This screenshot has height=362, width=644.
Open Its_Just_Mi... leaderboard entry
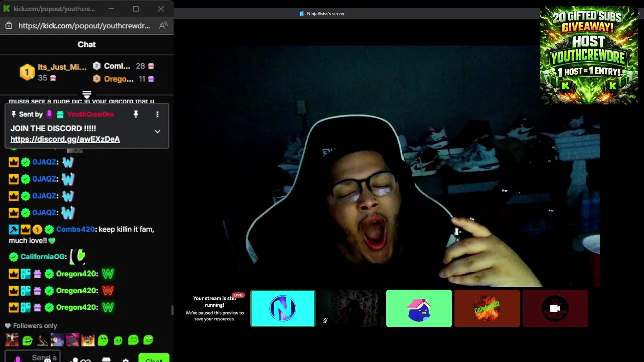(x=62, y=67)
